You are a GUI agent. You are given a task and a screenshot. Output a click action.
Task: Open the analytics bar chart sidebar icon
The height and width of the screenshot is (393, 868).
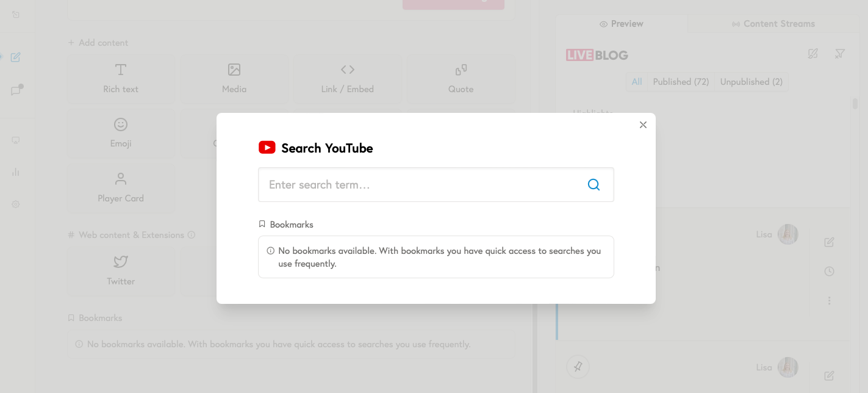point(16,172)
